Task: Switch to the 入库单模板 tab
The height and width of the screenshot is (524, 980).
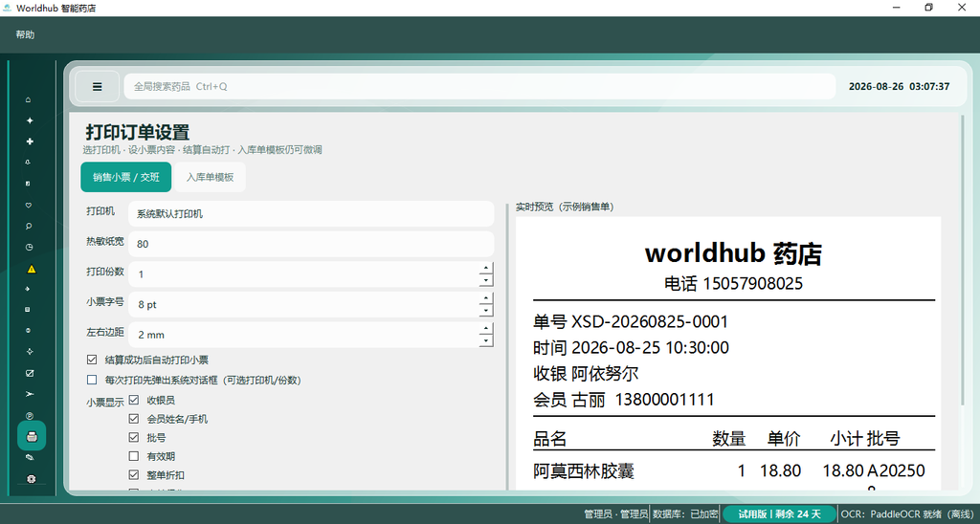Action: pyautogui.click(x=210, y=177)
